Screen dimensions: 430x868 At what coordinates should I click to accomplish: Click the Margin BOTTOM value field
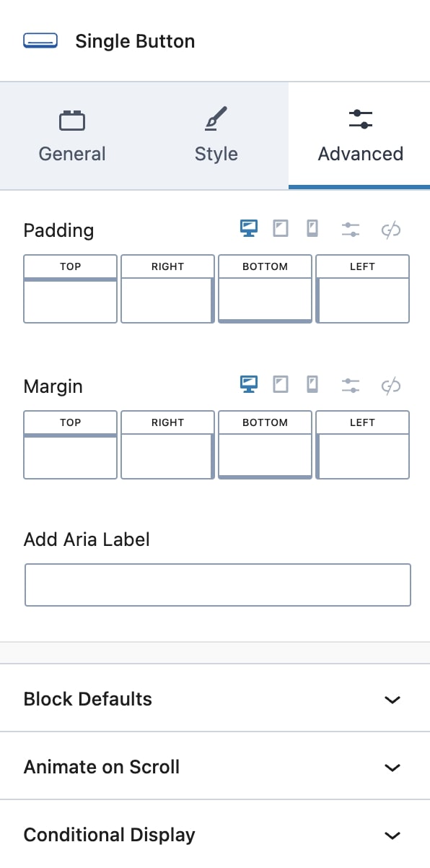coord(265,456)
